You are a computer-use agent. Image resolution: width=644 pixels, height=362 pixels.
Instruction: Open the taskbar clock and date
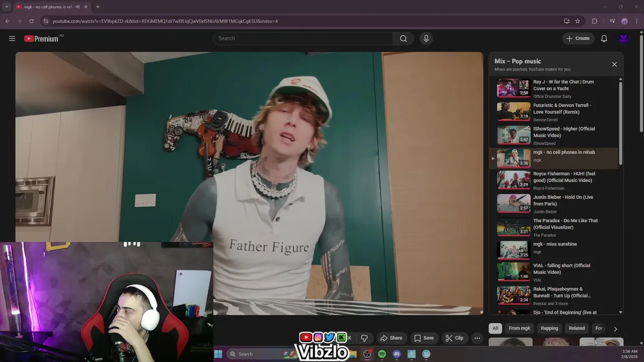(x=630, y=354)
